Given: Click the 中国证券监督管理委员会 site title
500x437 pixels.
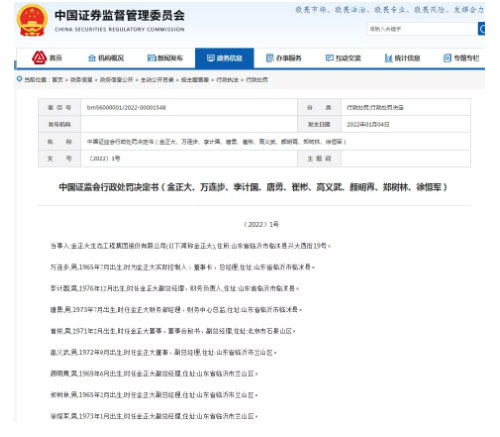Looking at the screenshot, I should [x=119, y=15].
